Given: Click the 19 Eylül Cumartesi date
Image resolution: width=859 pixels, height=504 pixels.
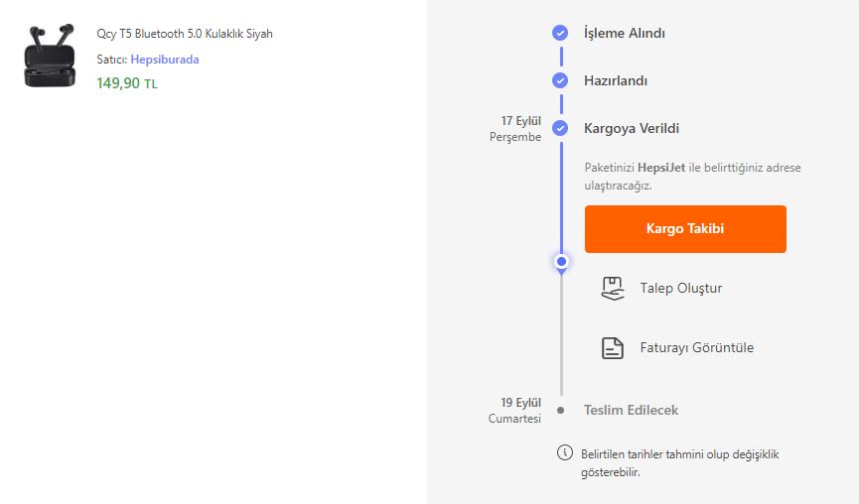Looking at the screenshot, I should 515,411.
